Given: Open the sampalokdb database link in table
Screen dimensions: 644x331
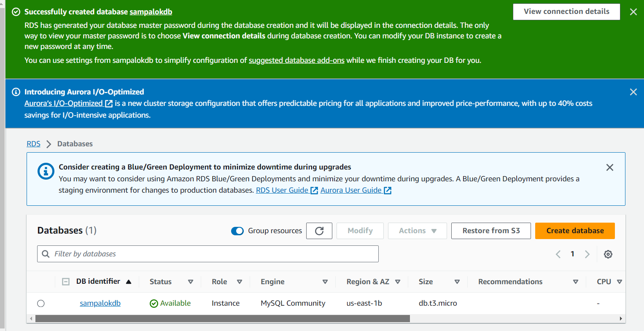Looking at the screenshot, I should coord(100,303).
